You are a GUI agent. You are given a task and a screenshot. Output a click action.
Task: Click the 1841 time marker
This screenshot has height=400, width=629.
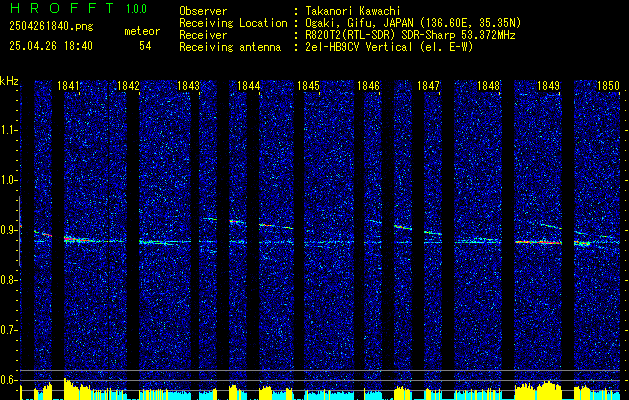(68, 86)
